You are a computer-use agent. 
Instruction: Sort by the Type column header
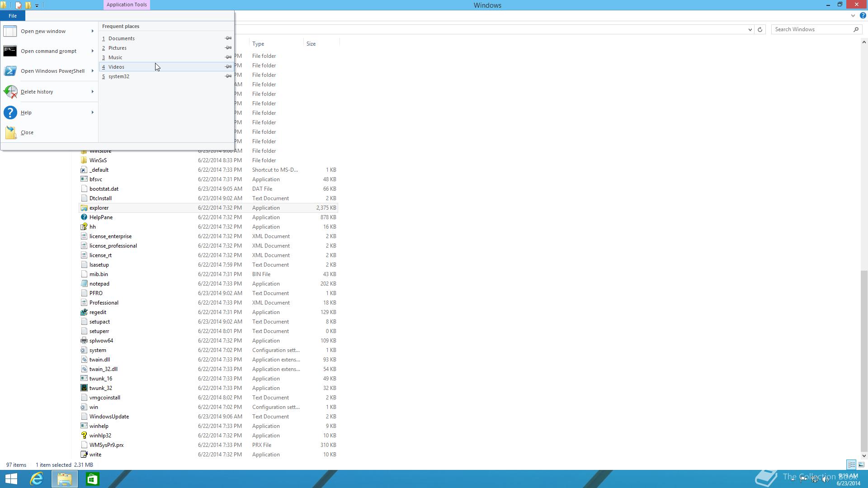coord(276,44)
